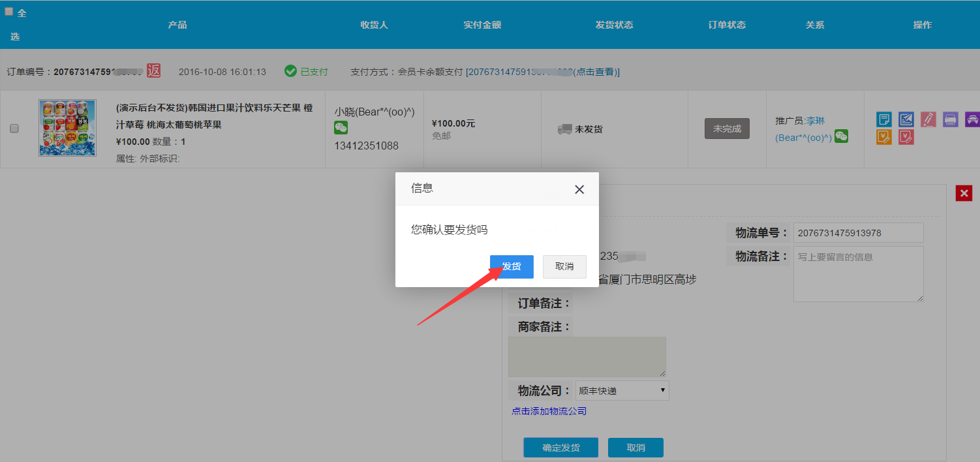Tick the 全选 select-all checkbox
This screenshot has height=462, width=980.
click(x=9, y=12)
